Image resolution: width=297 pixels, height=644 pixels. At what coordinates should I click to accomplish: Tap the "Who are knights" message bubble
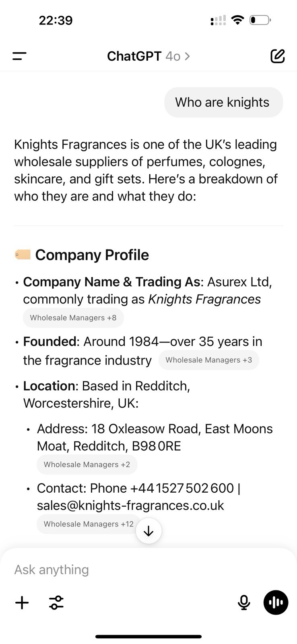point(223,102)
